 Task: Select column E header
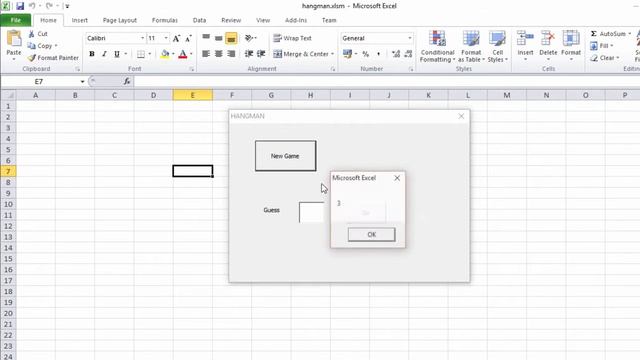point(193,95)
